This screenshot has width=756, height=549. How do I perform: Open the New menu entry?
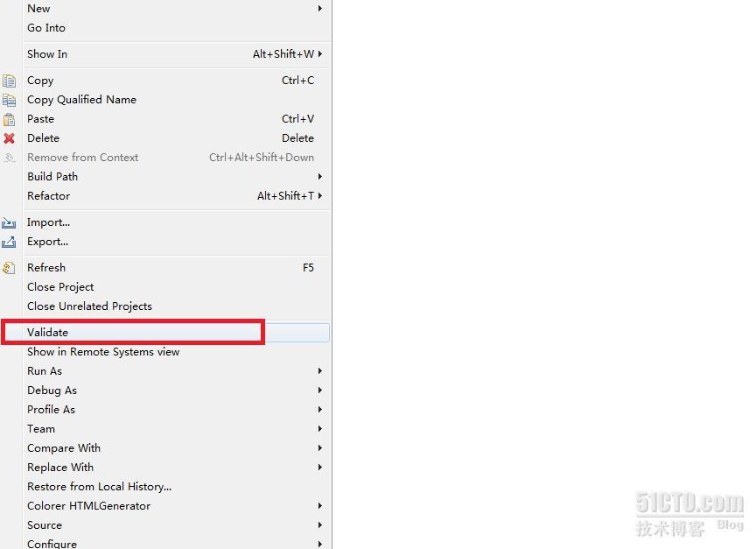tap(165, 8)
